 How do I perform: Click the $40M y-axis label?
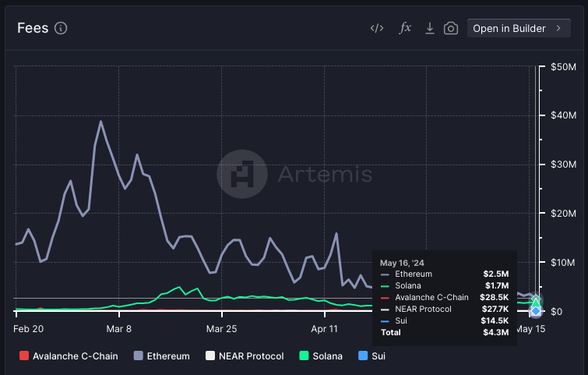pyautogui.click(x=563, y=115)
